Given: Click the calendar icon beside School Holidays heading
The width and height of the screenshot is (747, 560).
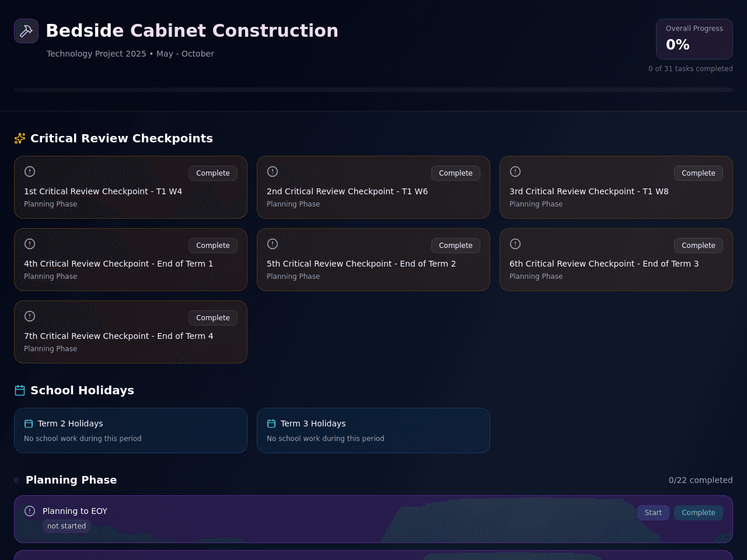Looking at the screenshot, I should 20,390.
